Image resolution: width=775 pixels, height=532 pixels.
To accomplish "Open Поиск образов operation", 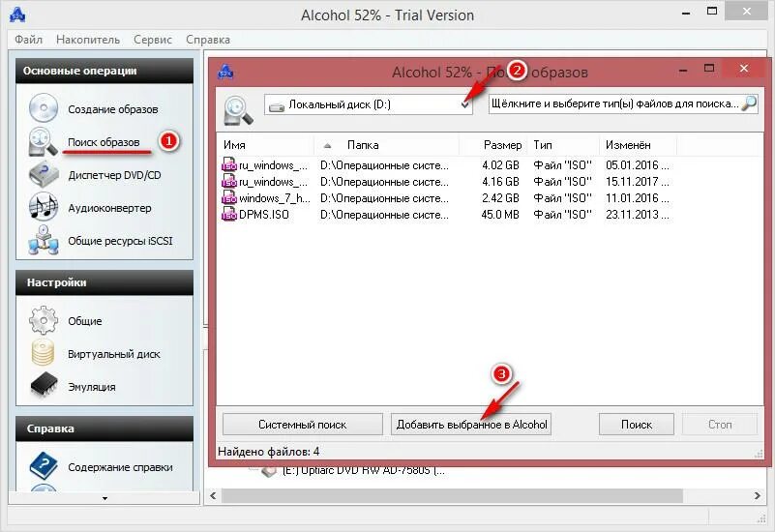I will tap(104, 142).
